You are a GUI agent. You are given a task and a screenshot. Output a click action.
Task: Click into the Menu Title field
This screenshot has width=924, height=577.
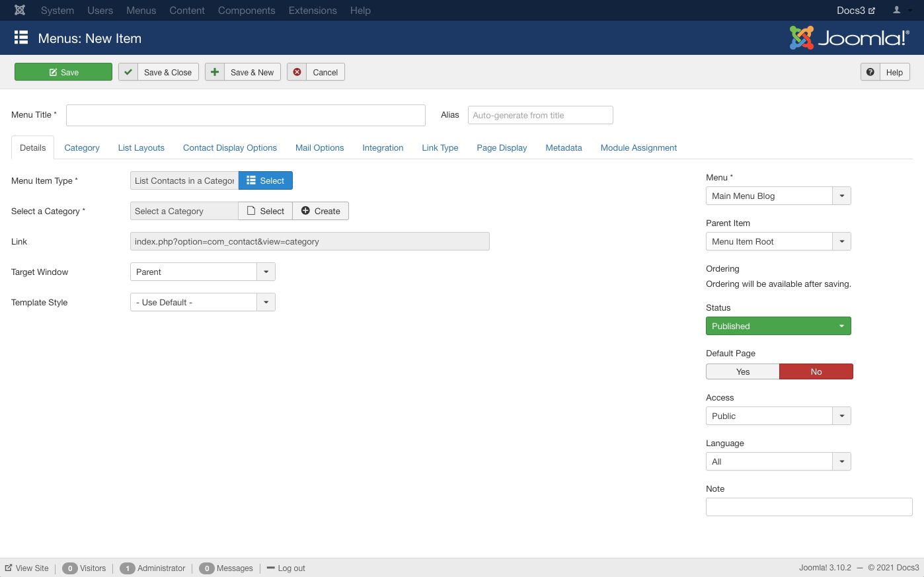(x=245, y=115)
